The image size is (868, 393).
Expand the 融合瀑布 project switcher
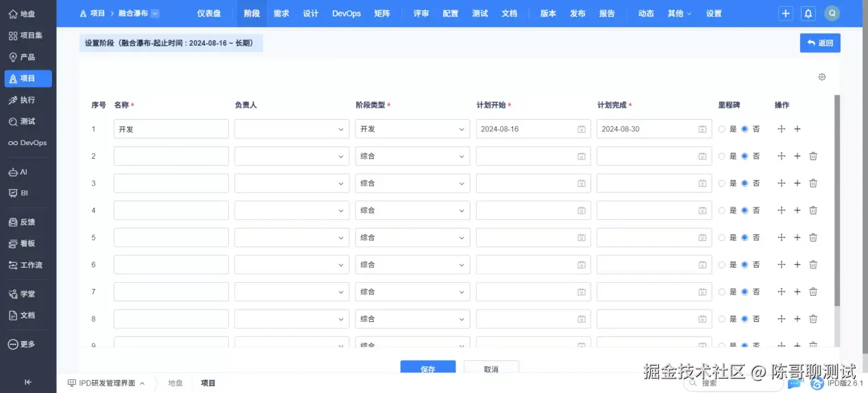pos(155,13)
